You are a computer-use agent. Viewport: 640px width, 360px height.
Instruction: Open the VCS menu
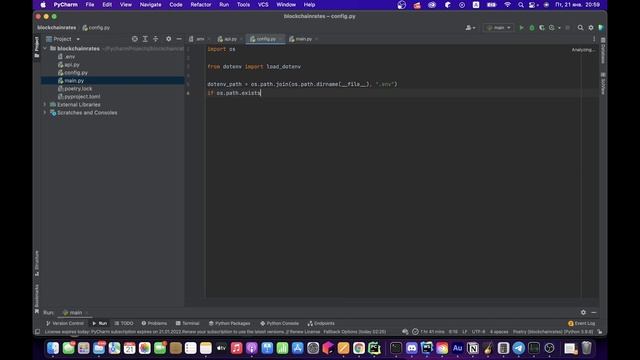coord(263,5)
